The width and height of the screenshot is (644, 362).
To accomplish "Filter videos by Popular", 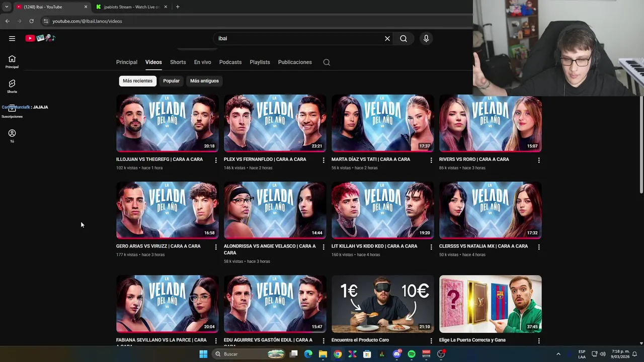I will pyautogui.click(x=171, y=81).
